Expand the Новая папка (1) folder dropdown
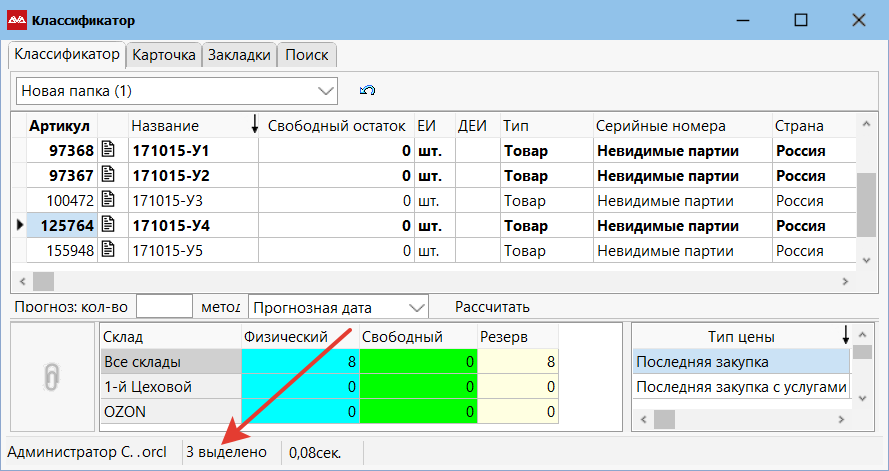889x471 pixels. coord(325,91)
